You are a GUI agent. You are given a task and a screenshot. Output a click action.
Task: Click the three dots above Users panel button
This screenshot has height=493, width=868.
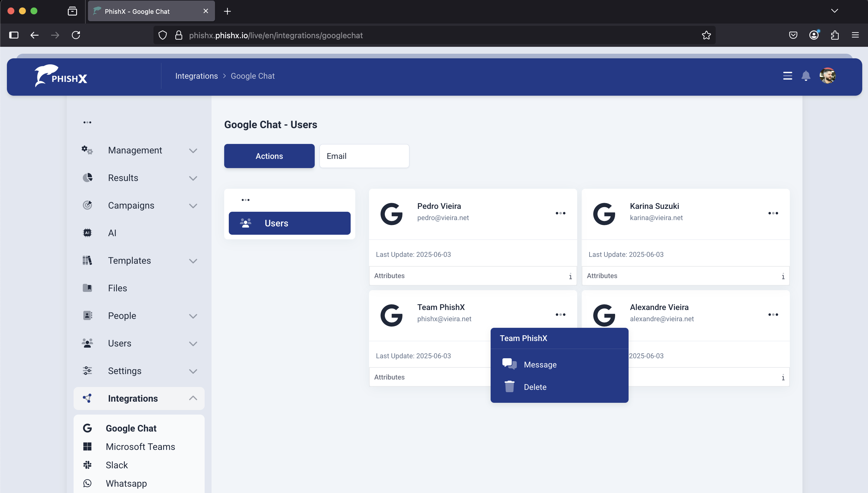click(x=245, y=200)
